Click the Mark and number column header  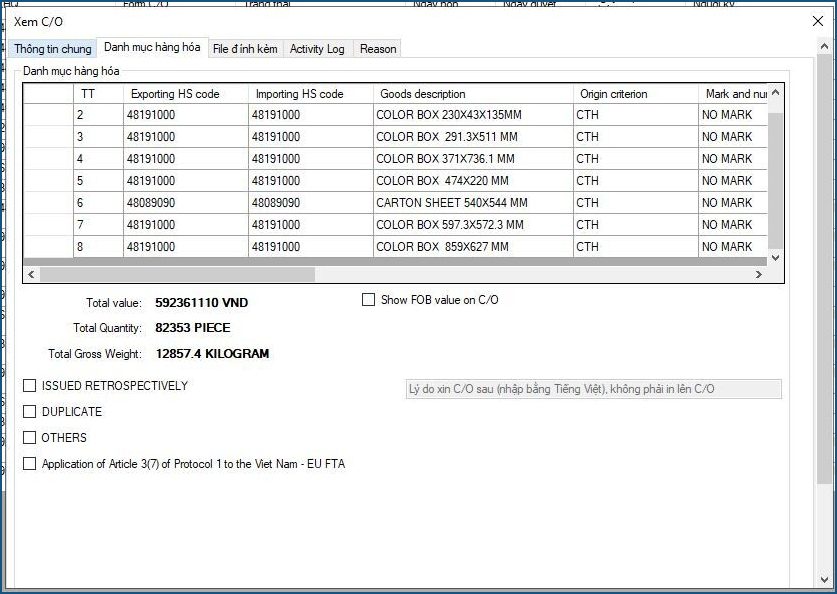[x=733, y=94]
